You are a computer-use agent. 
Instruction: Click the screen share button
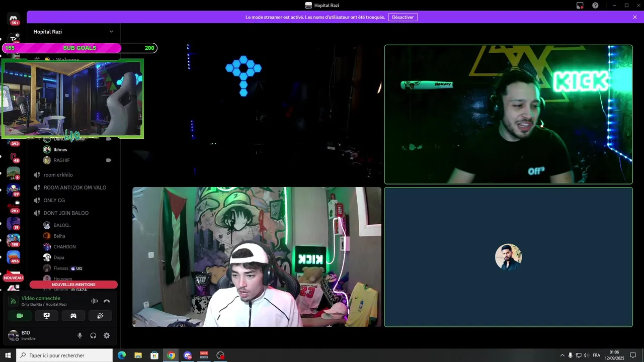(x=46, y=316)
